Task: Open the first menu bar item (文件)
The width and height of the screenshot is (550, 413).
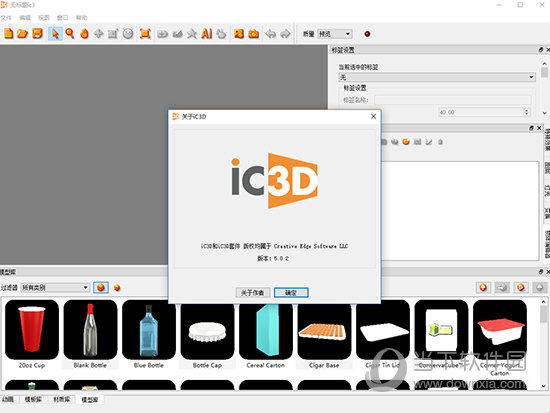Action: (6, 18)
